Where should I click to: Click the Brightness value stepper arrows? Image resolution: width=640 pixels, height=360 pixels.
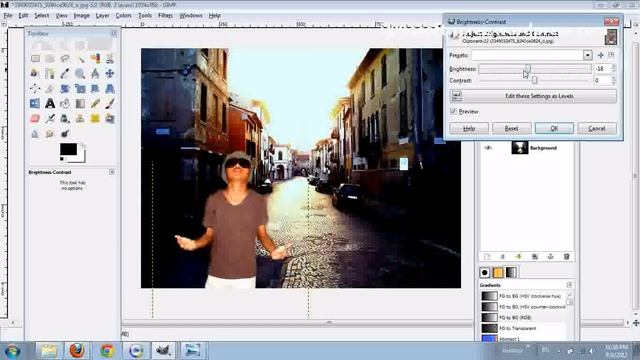click(613, 69)
